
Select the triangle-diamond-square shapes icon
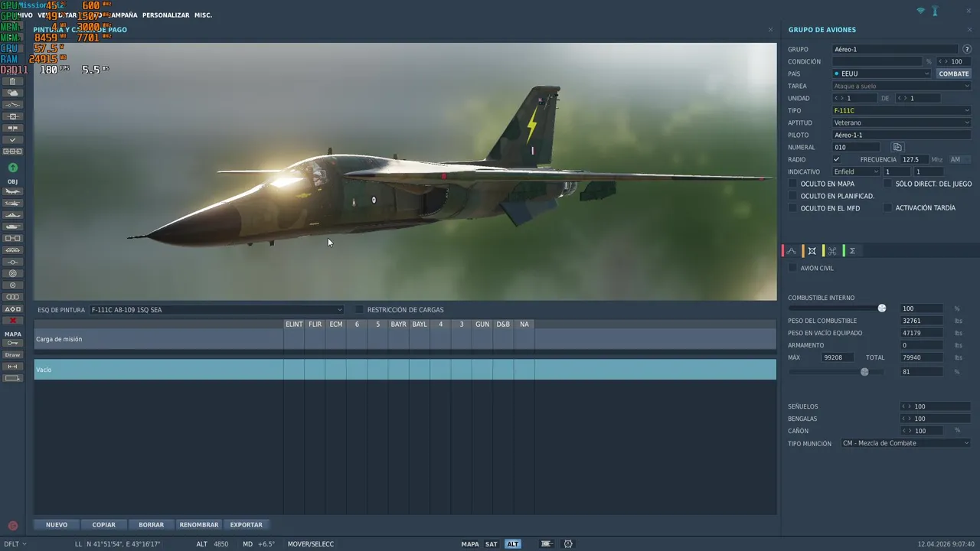[x=12, y=309]
